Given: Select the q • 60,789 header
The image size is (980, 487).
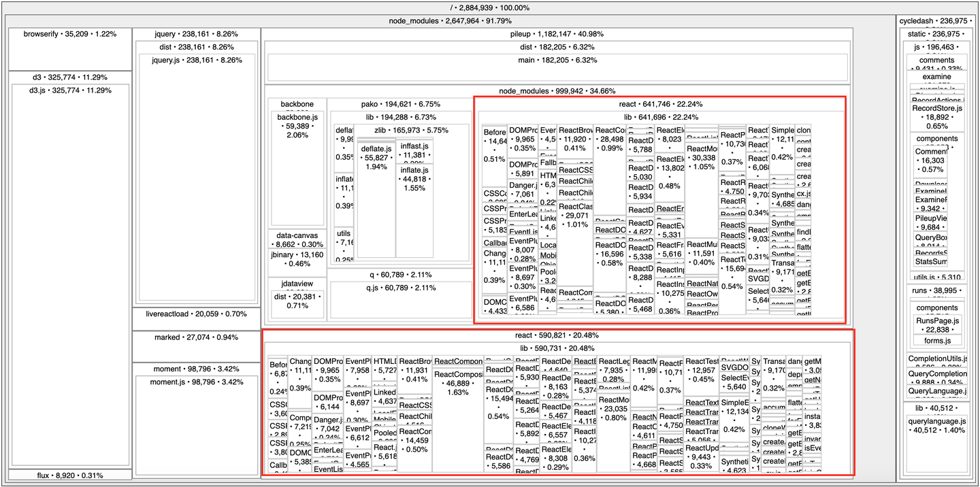Looking at the screenshot, I should pyautogui.click(x=399, y=275).
